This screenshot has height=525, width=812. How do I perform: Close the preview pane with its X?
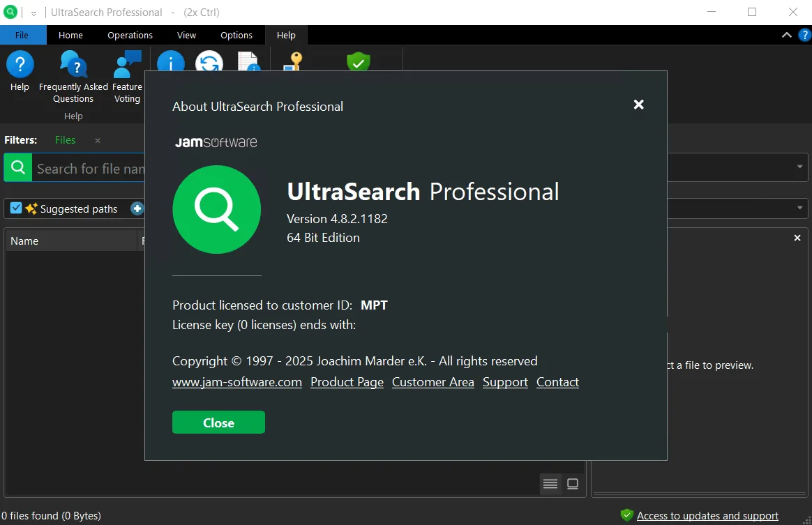[797, 238]
